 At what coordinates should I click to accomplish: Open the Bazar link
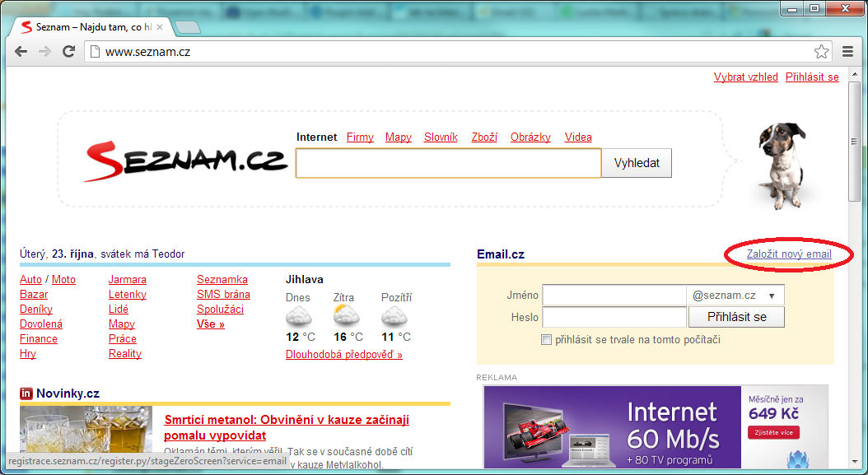tap(34, 295)
